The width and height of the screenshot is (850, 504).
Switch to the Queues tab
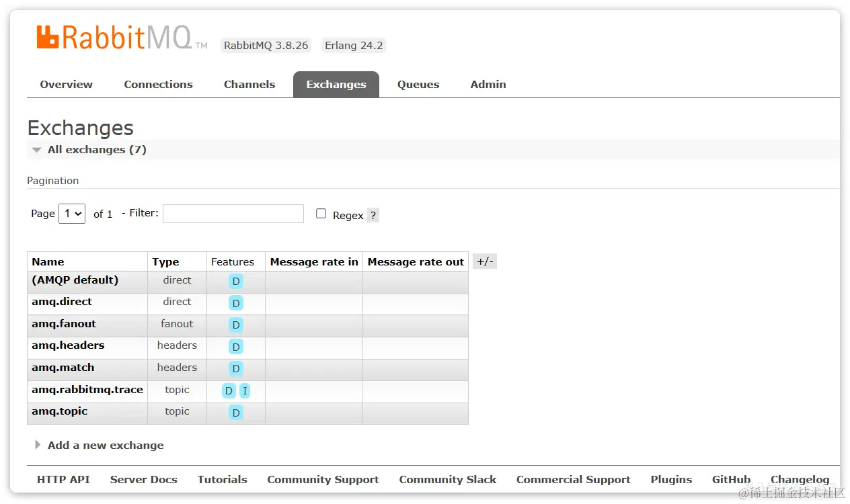[x=418, y=84]
